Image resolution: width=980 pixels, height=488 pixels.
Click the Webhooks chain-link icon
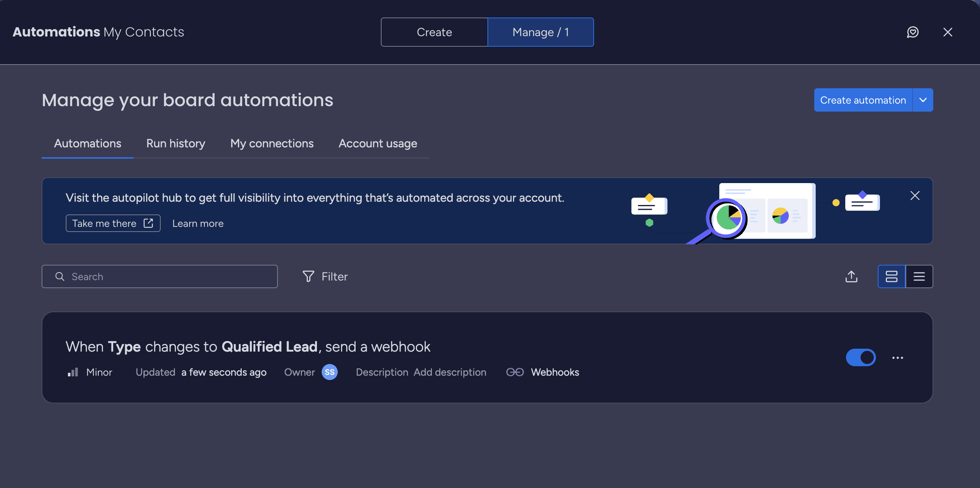[515, 372]
